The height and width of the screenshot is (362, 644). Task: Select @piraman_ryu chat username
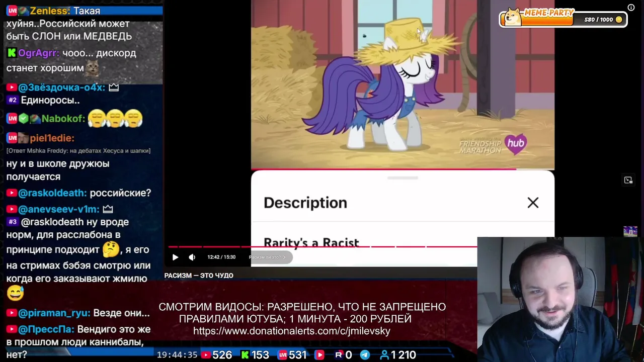tap(54, 313)
